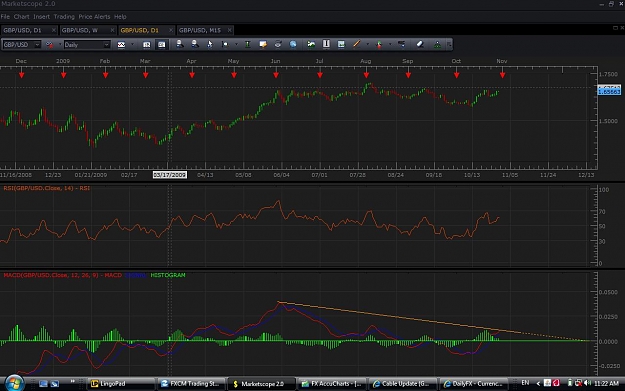Click the orange MACD trendline
Screen dimensions: 625x391
pyautogui.click(x=399, y=317)
